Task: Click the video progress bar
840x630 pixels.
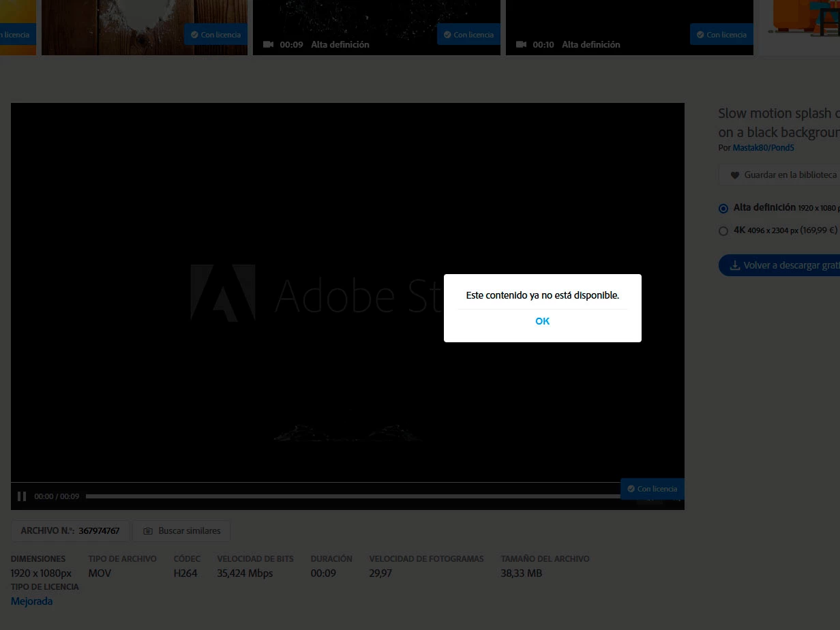Action: click(353, 496)
